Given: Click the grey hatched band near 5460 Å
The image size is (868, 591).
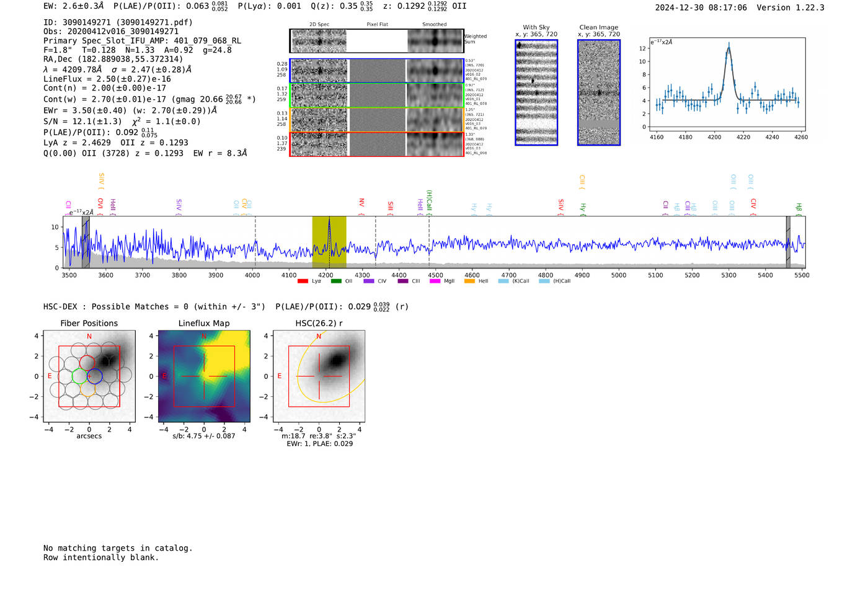Looking at the screenshot, I should pos(788,242).
